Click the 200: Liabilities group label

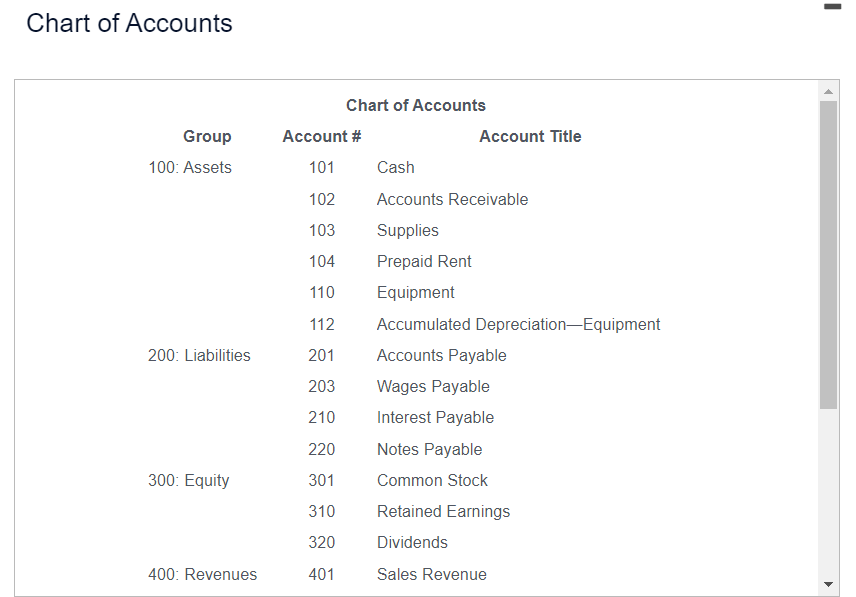[199, 355]
